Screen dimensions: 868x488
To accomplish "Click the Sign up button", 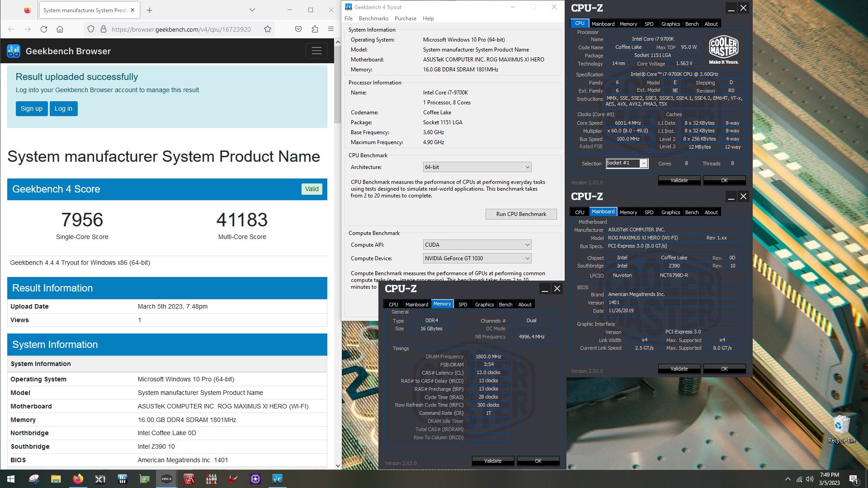I will click(32, 108).
